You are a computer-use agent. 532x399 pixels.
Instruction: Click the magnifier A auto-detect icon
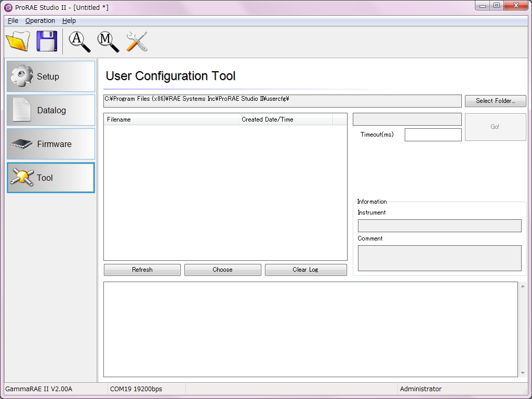coord(79,42)
